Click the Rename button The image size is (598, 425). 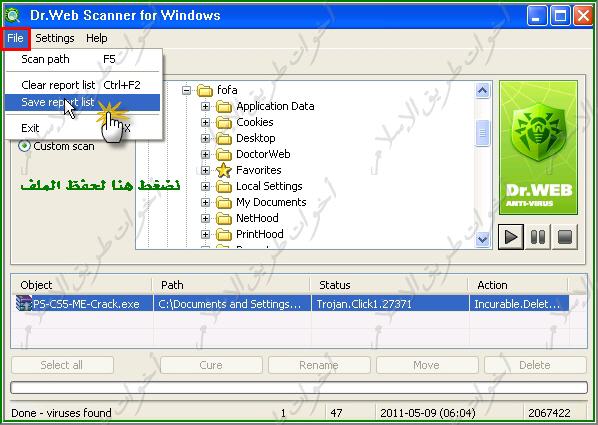coord(319,365)
